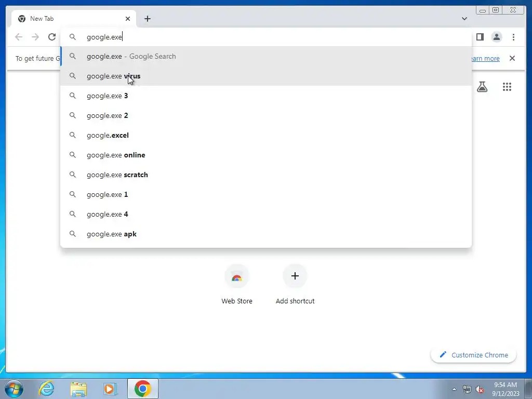The width and height of the screenshot is (532, 399).
Task: Pick the "google.exe 4" suggestion
Action: click(266, 214)
